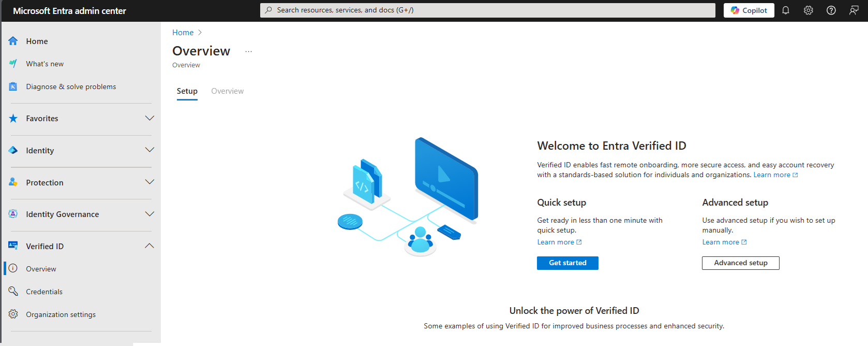Click the Favorites star icon
Screen dimensions: 868x346
pos(13,119)
